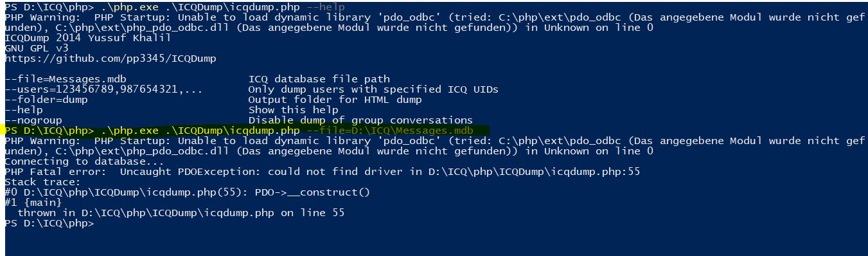Click 'Output folder for HTML dump' description
Image resolution: width=868 pixels, height=256 pixels.
335,100
